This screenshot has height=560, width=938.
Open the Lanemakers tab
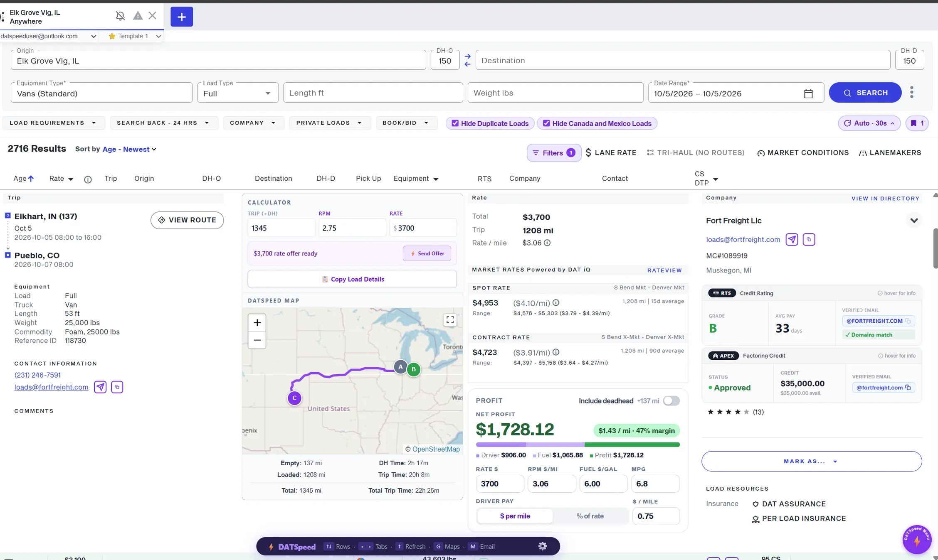coord(890,153)
